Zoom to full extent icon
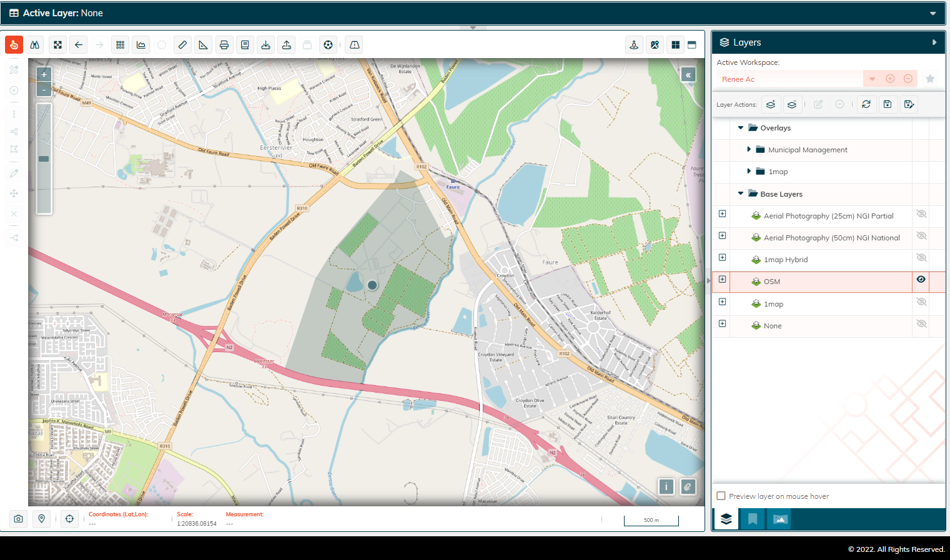The width and height of the screenshot is (950, 560). point(57,45)
